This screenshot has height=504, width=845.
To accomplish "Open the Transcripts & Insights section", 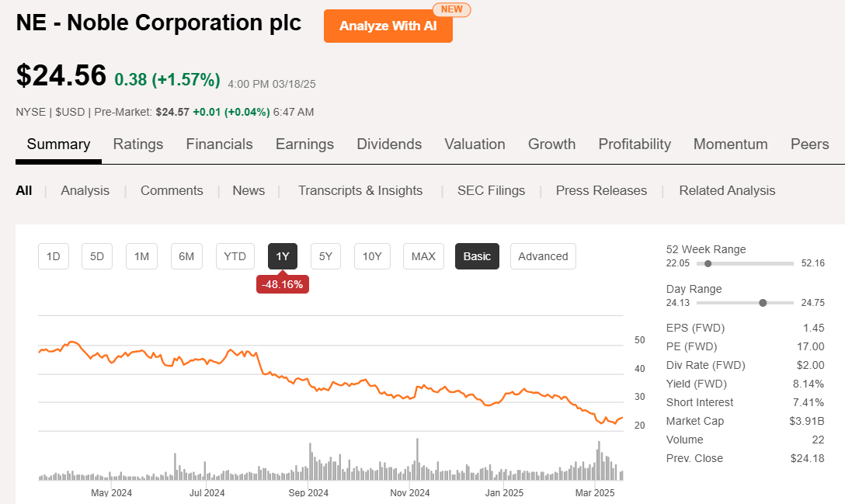I will tap(360, 190).
